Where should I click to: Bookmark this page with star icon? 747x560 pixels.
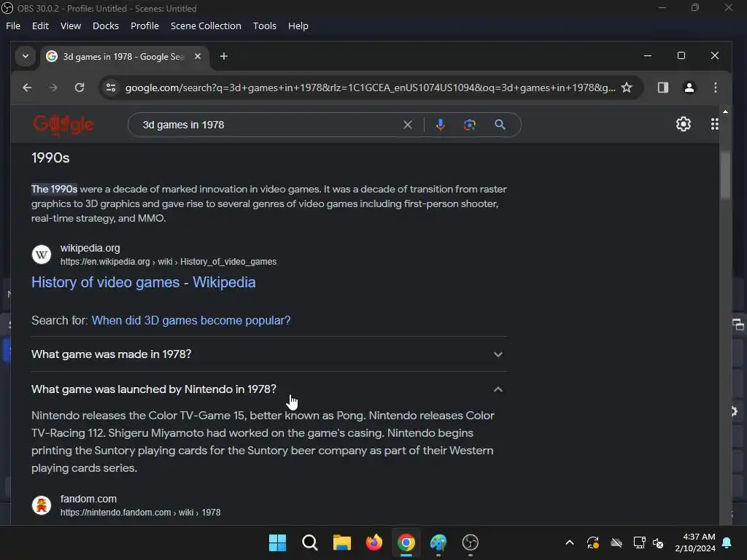627,87
